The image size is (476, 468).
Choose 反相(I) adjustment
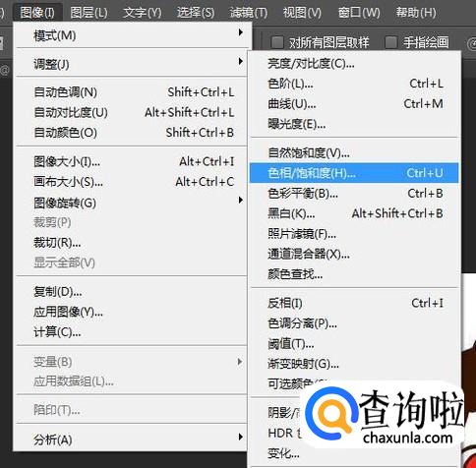[x=355, y=303]
